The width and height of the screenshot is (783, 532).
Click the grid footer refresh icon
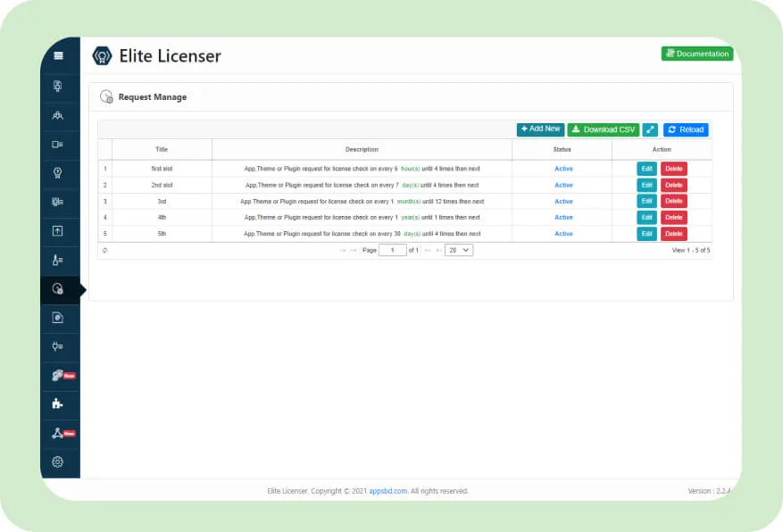click(104, 251)
